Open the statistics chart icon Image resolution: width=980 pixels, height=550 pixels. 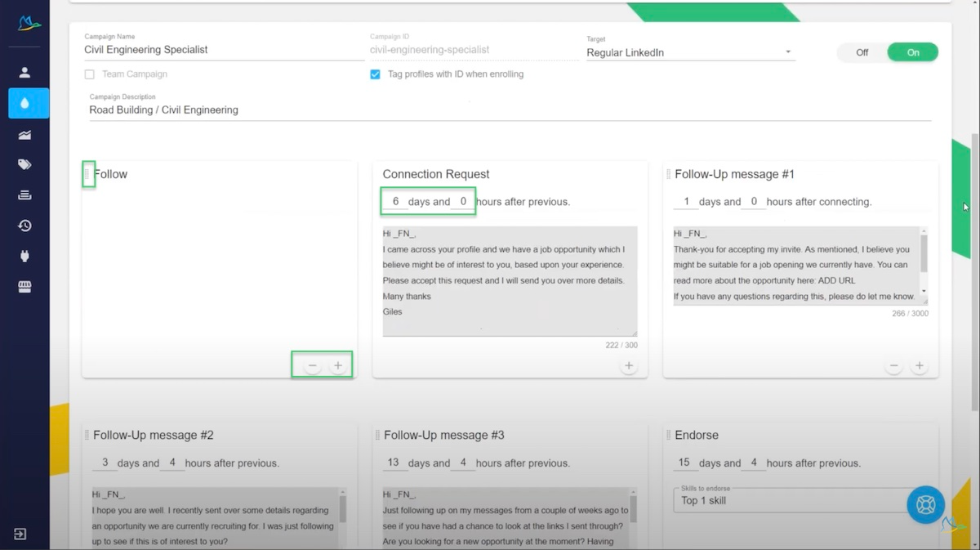[27, 133]
